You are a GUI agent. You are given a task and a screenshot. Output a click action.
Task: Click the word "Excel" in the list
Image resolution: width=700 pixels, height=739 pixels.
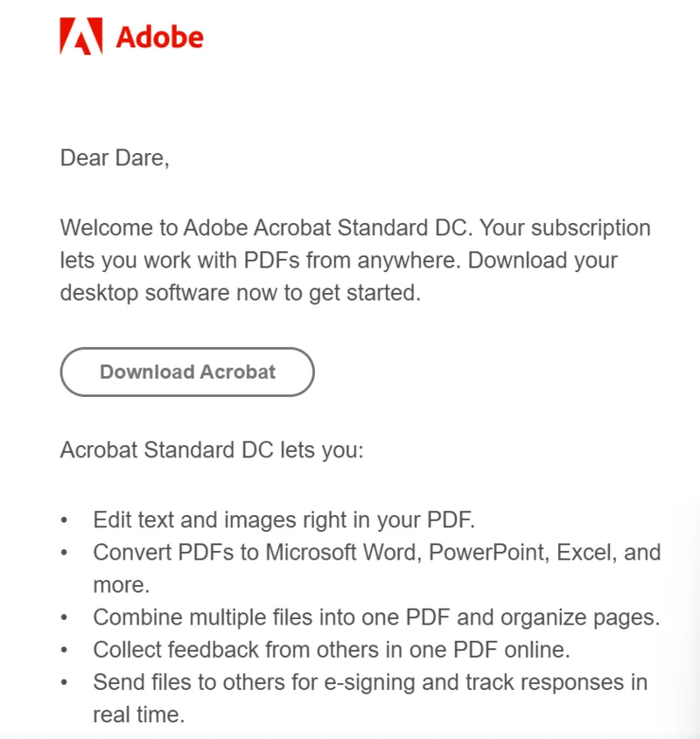[x=583, y=553]
